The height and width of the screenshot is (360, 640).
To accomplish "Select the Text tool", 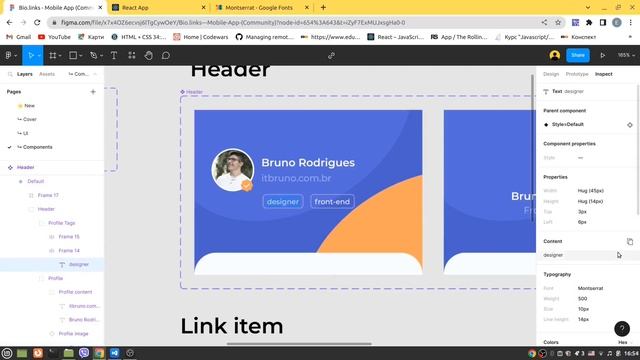I will click(114, 56).
